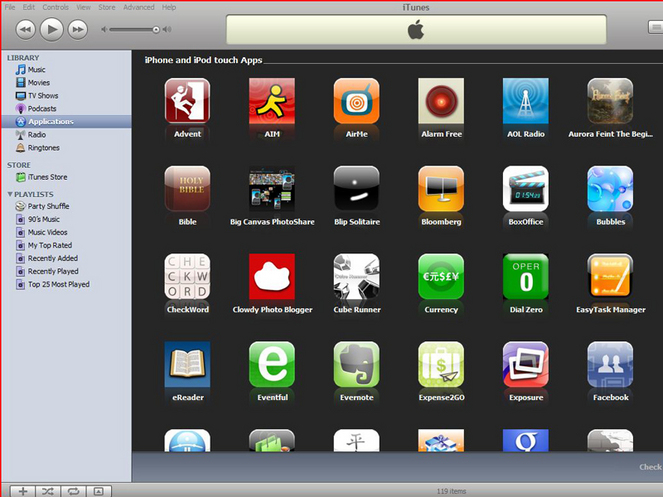Select the Facebook app icon
663x497 pixels.
pos(610,365)
